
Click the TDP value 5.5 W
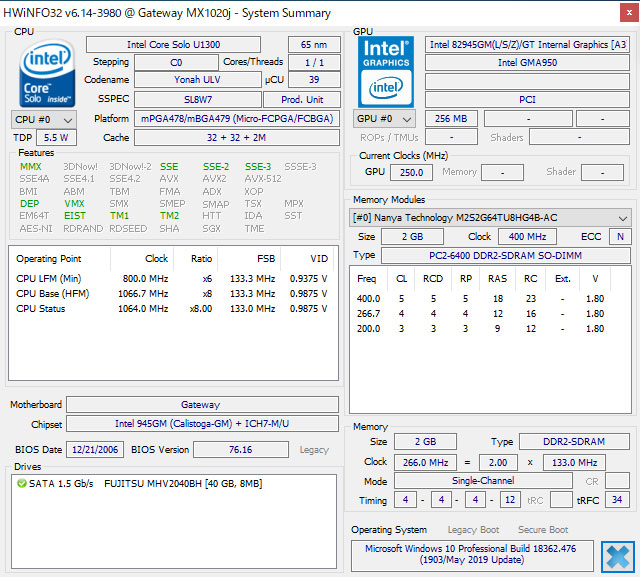(x=56, y=138)
